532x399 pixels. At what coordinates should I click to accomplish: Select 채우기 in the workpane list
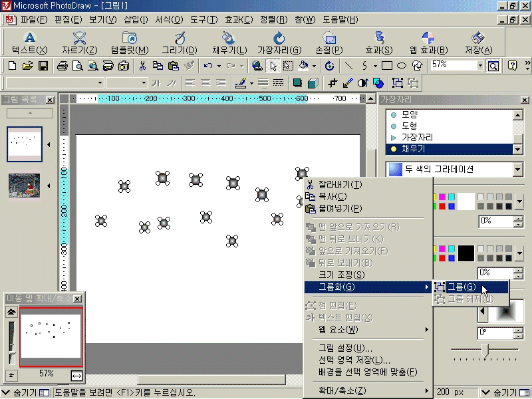[x=450, y=149]
